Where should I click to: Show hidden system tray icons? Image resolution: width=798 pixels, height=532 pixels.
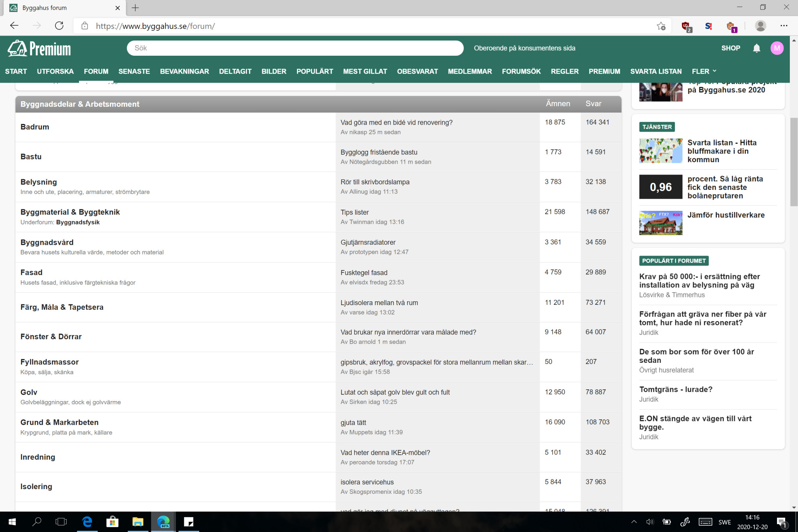pos(634,522)
